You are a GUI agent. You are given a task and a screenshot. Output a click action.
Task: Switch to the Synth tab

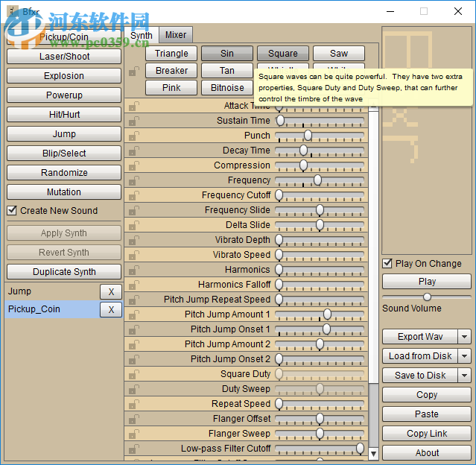(x=142, y=35)
